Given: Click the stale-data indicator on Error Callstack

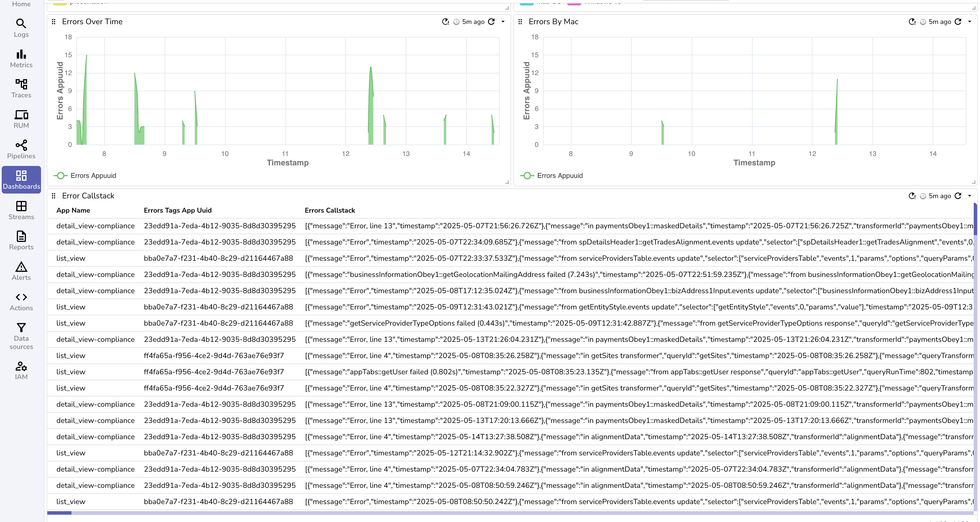Looking at the screenshot, I should (x=912, y=196).
